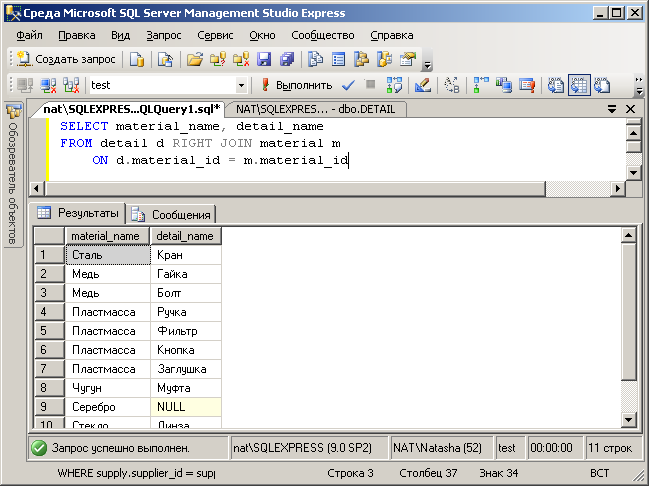Open a new SQL Server Compact query

[165, 60]
